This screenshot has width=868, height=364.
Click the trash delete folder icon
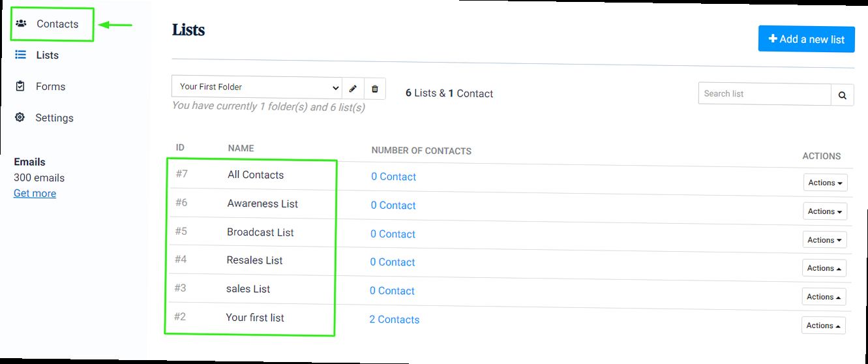(375, 88)
